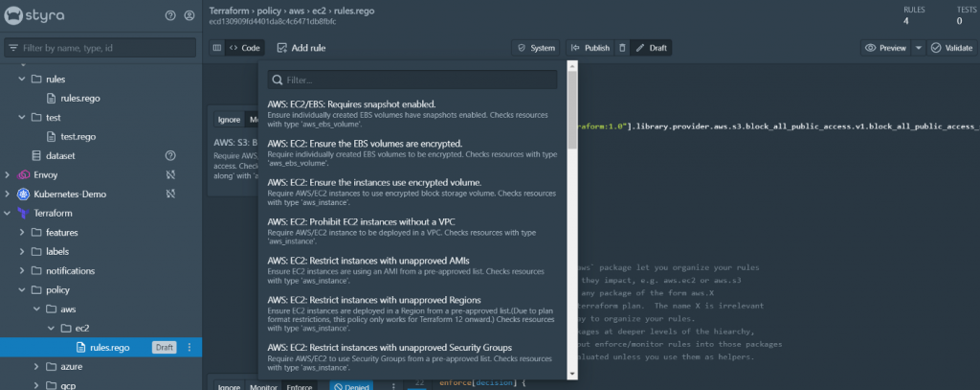The height and width of the screenshot is (390, 980).
Task: Open three-dot menu for rules.rego draft
Action: (189, 347)
